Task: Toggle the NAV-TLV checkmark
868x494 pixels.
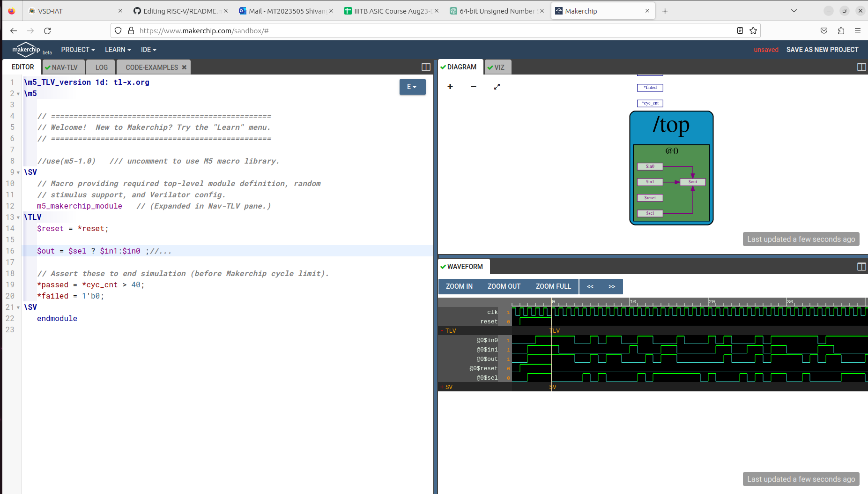Action: pos(49,67)
